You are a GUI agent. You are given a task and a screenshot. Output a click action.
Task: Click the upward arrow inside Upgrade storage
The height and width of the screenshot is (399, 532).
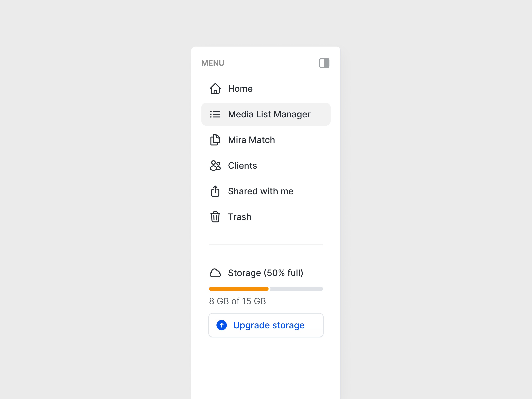click(x=221, y=325)
